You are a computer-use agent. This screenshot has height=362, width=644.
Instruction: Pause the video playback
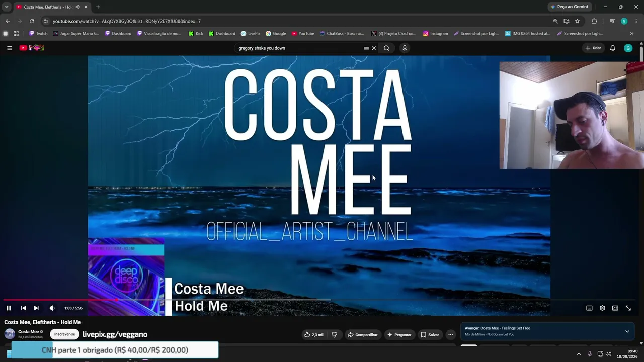click(9, 308)
